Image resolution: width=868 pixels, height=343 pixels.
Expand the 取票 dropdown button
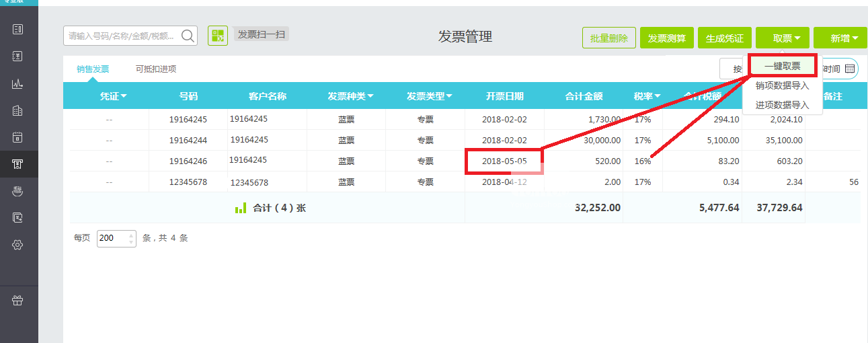[x=783, y=38]
